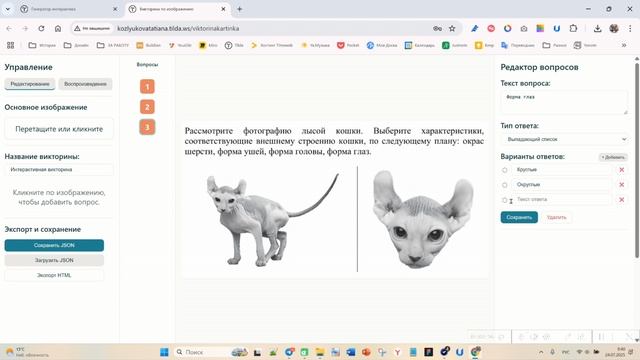
Task: Click the cat face image on the right
Action: point(423,219)
